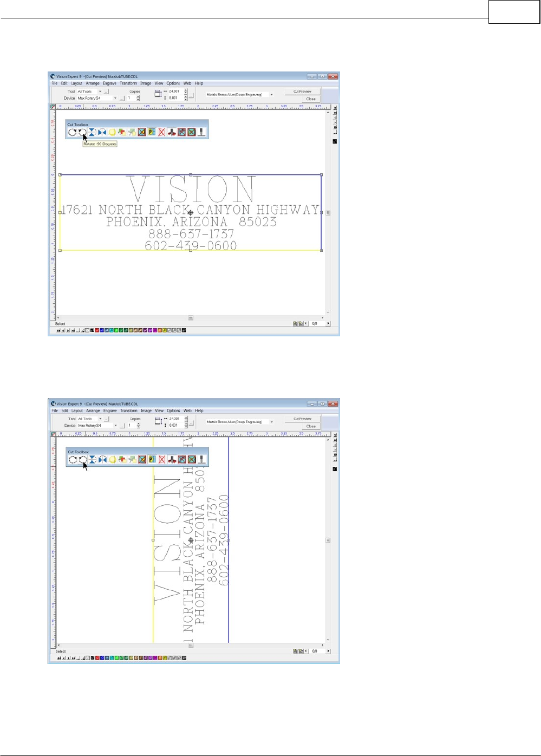Click Close button in lower window toolbar
The height and width of the screenshot is (756, 541).
click(x=311, y=426)
